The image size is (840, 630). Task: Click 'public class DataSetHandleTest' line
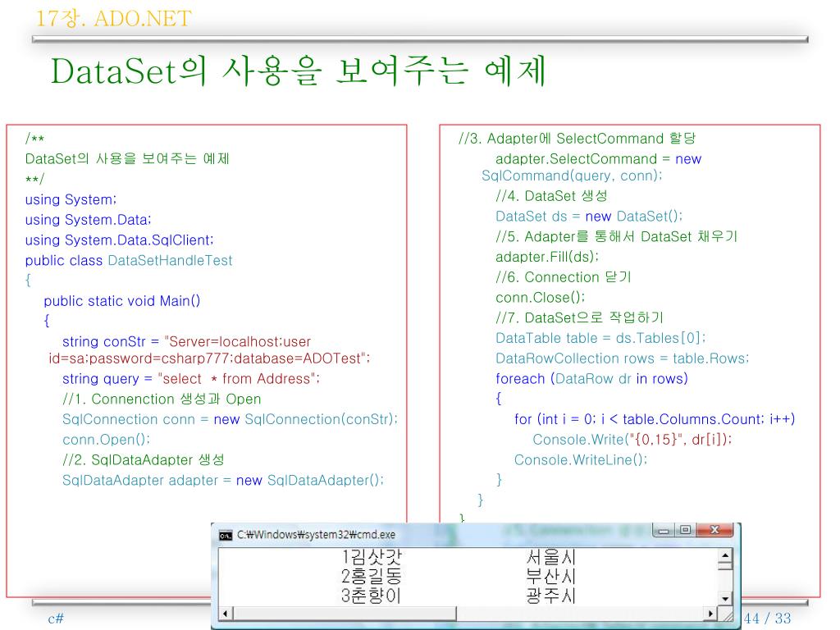(x=129, y=261)
